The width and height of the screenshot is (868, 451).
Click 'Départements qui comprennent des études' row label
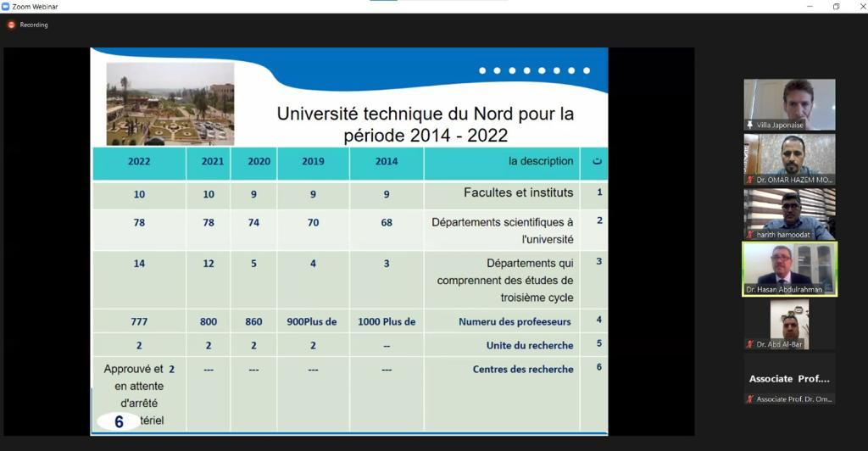(505, 280)
